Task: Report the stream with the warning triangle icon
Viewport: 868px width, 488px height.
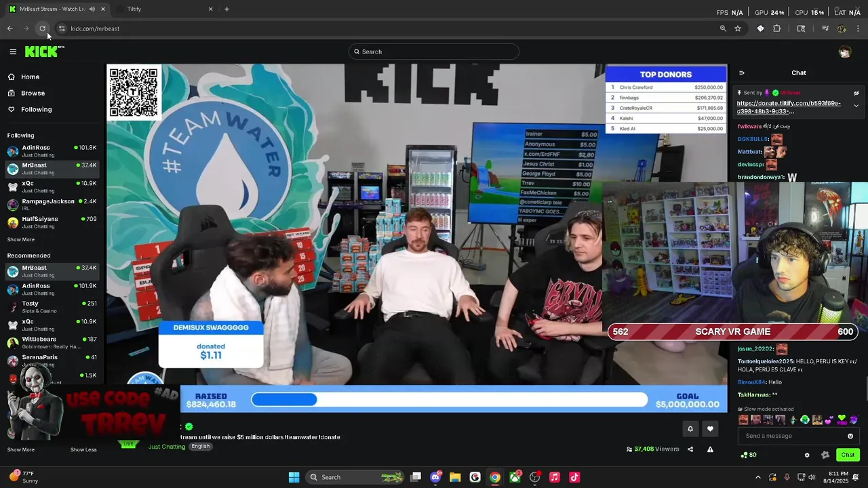Action: pyautogui.click(x=710, y=449)
